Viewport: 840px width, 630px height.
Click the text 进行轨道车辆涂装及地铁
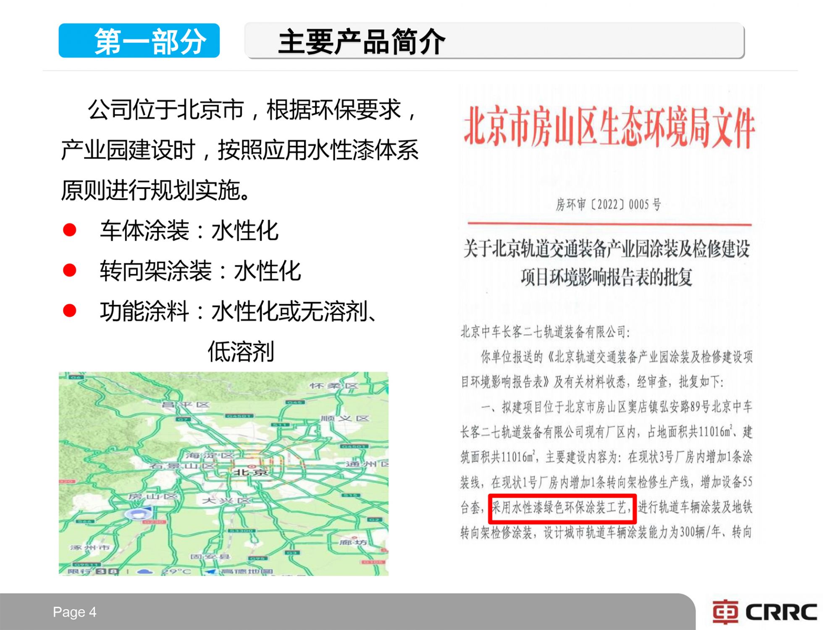(695, 507)
